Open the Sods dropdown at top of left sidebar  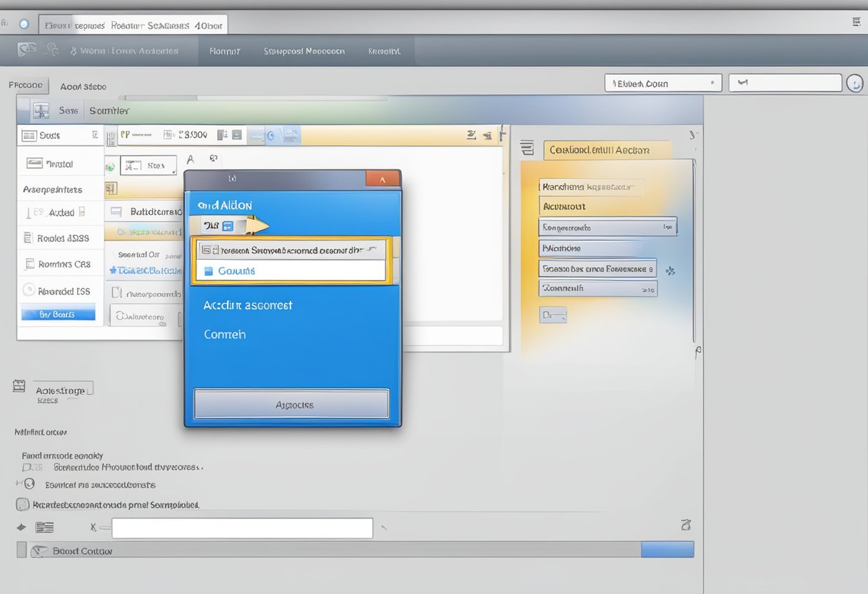(x=60, y=135)
